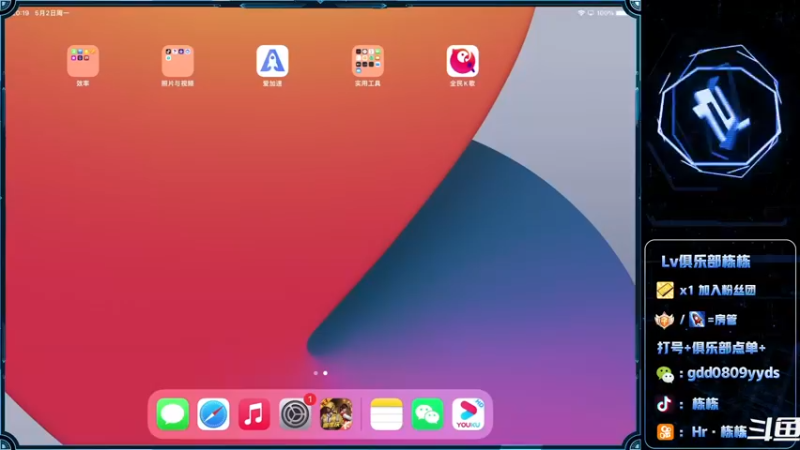Launch the 爱加速 rocket app

tap(272, 61)
